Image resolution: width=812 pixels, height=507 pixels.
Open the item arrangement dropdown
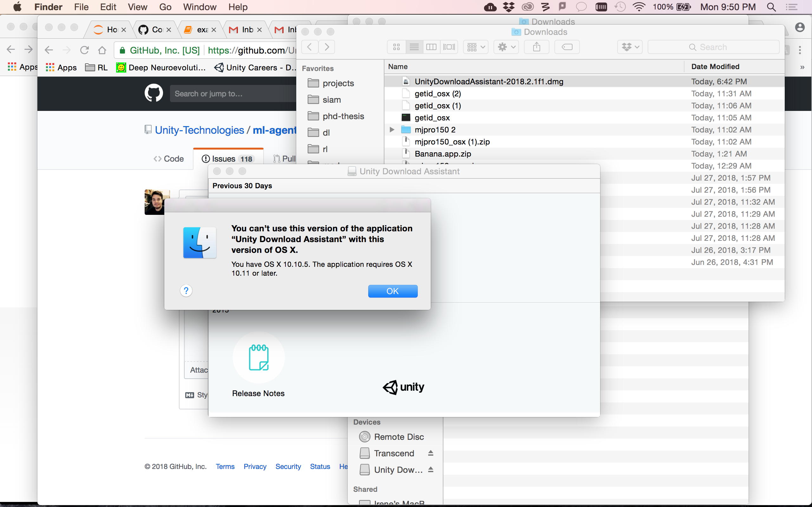[475, 47]
